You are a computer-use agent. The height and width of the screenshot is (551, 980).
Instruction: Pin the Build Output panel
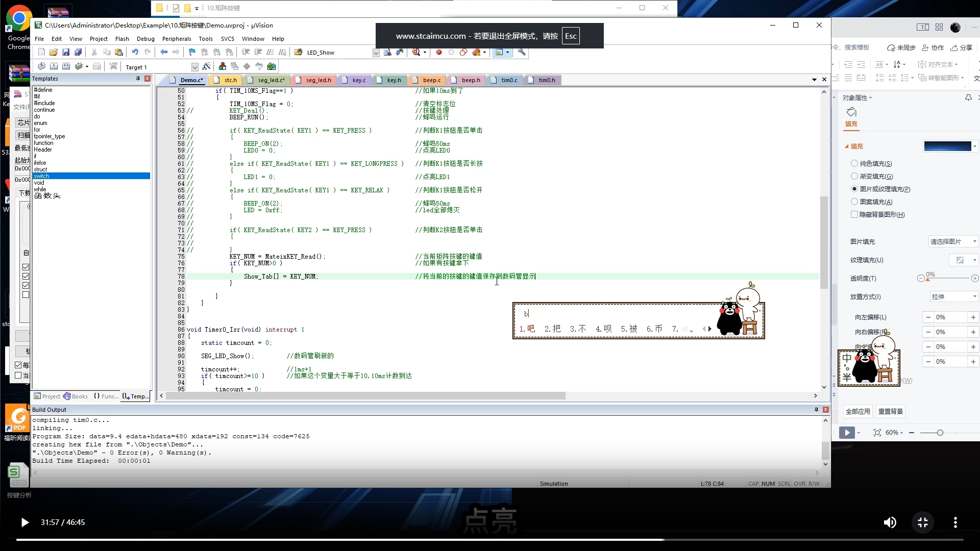click(x=816, y=409)
